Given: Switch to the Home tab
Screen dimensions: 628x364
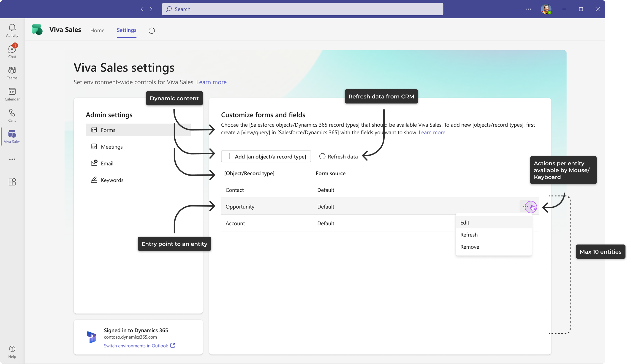Looking at the screenshot, I should point(97,30).
